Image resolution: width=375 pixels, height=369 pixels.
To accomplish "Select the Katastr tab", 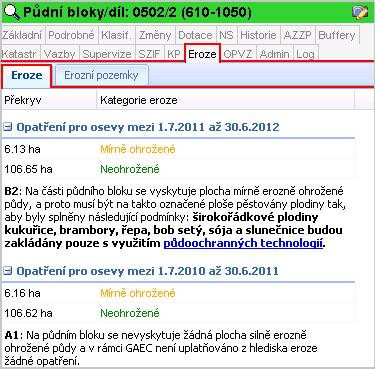I will [x=20, y=54].
